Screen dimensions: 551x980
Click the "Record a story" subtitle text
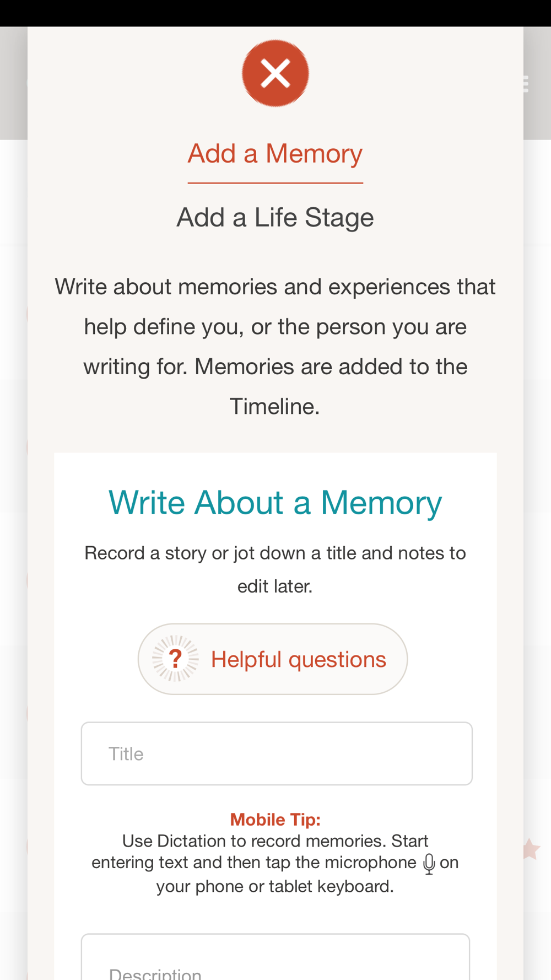pyautogui.click(x=275, y=569)
